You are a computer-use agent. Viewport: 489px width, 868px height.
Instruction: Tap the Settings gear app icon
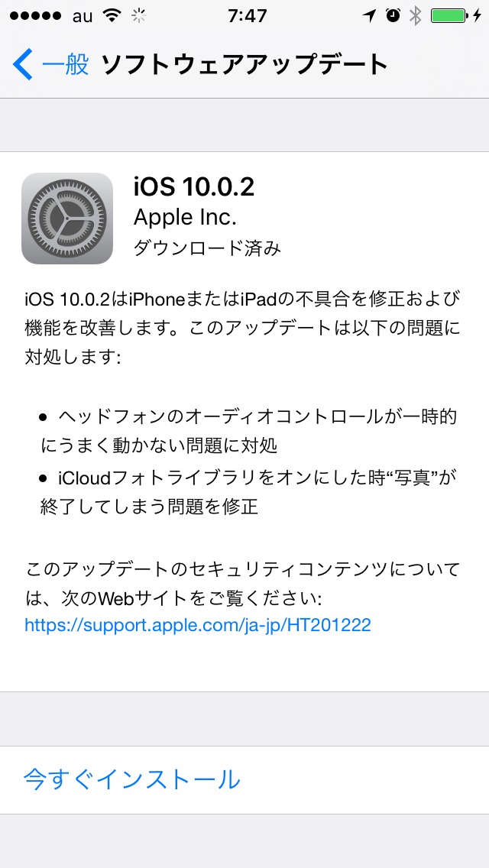[67, 218]
